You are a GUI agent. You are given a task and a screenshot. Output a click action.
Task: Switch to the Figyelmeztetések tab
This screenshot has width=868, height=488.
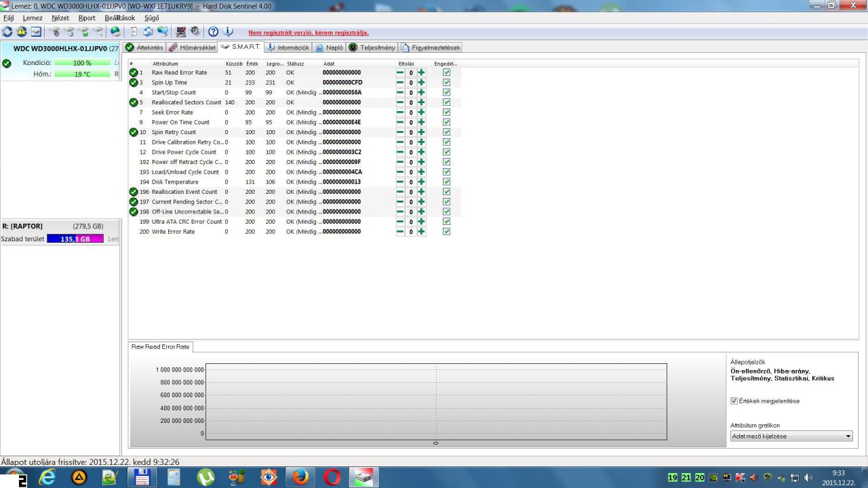[431, 47]
